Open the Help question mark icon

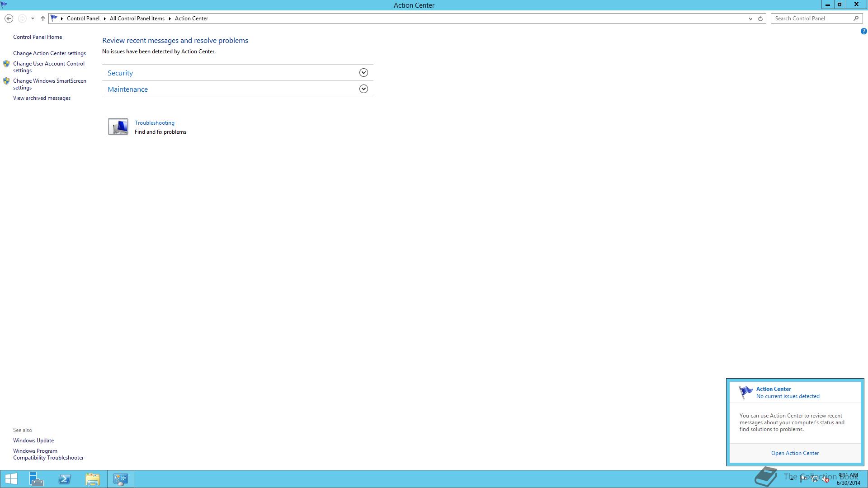(x=863, y=31)
